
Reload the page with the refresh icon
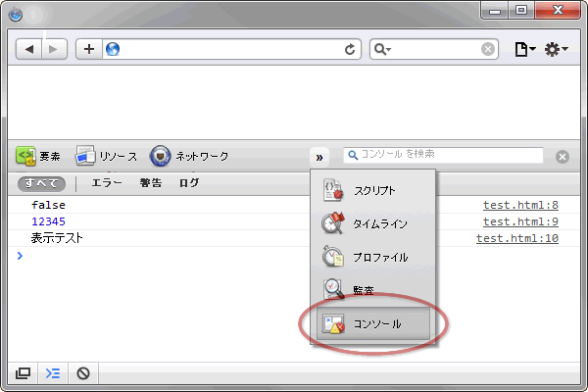point(350,49)
